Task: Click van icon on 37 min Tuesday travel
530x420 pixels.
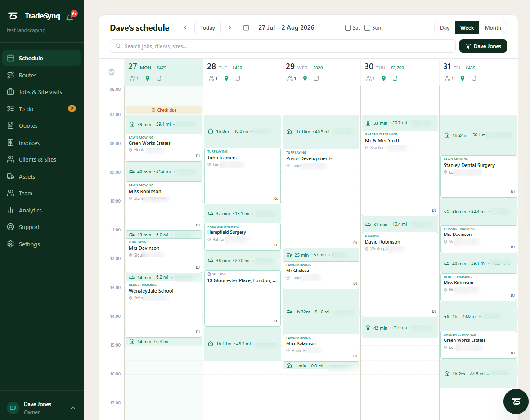Action: (x=210, y=214)
